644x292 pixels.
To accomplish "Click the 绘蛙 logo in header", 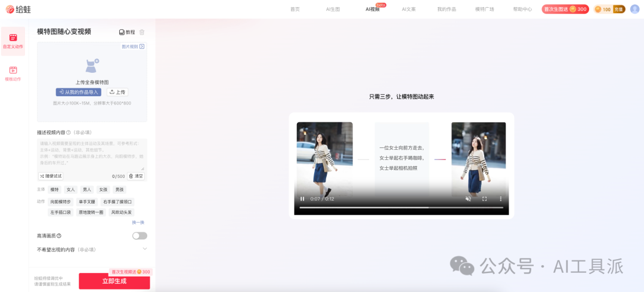I will coord(18,9).
